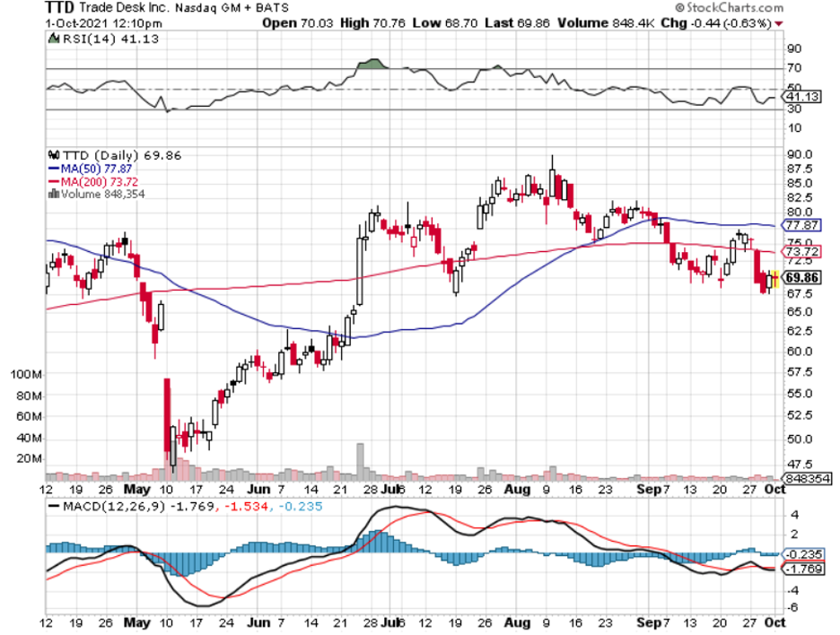840x635 pixels.
Task: Click the 'Volume 848,354' legend label
Action: [x=103, y=195]
